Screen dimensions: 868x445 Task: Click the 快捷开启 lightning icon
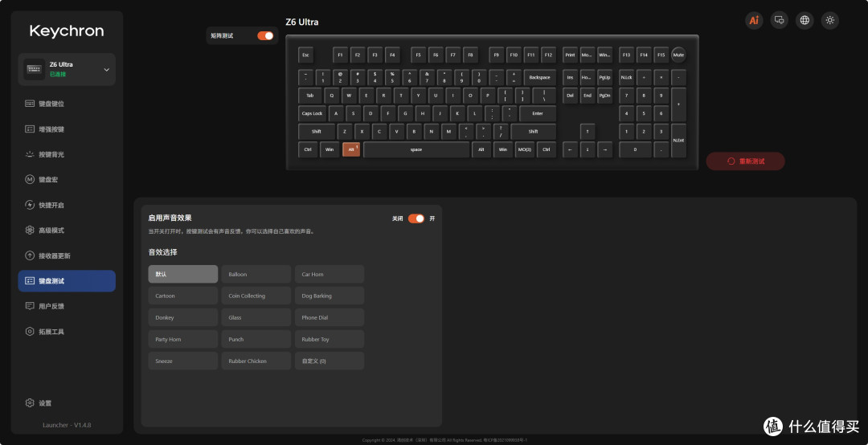pyautogui.click(x=30, y=205)
